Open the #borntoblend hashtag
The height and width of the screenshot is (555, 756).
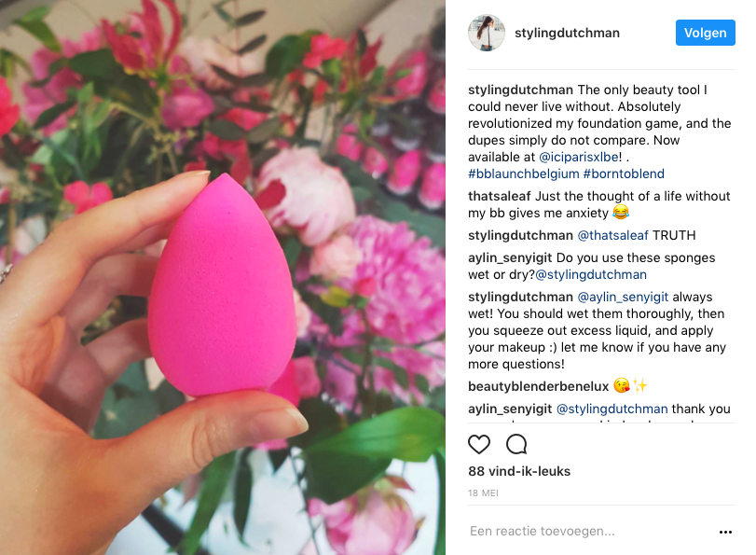[624, 173]
